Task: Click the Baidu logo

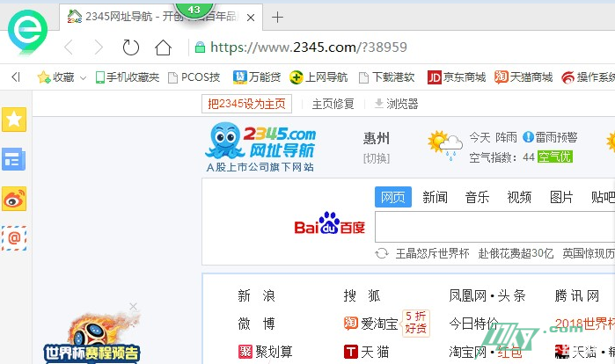Action: [329, 223]
